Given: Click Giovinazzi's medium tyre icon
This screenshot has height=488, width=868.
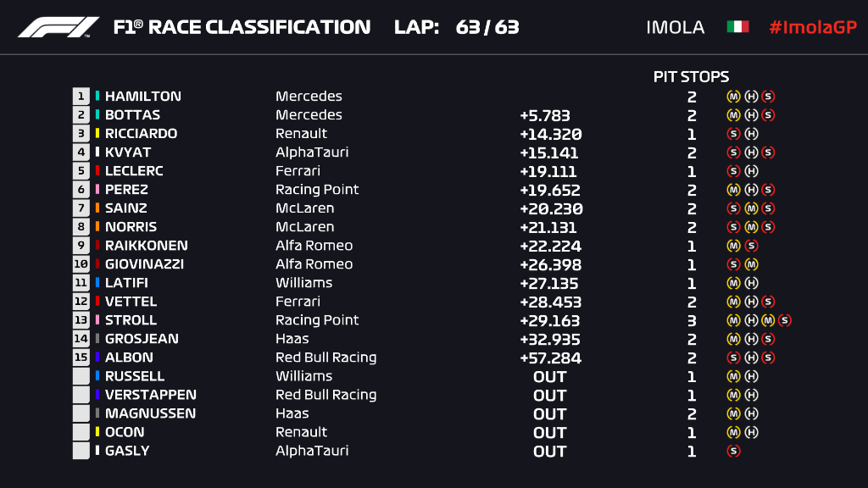Looking at the screenshot, I should click(750, 264).
